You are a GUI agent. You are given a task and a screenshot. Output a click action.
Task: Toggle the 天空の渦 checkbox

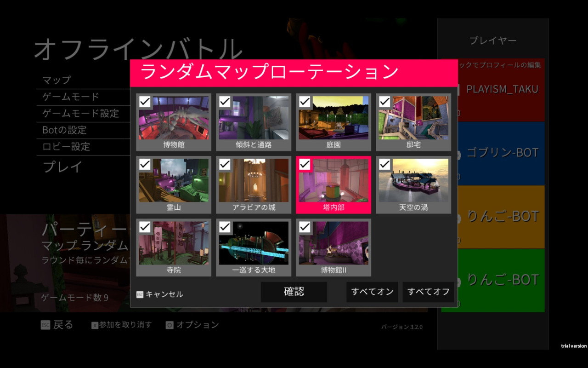tap(384, 164)
